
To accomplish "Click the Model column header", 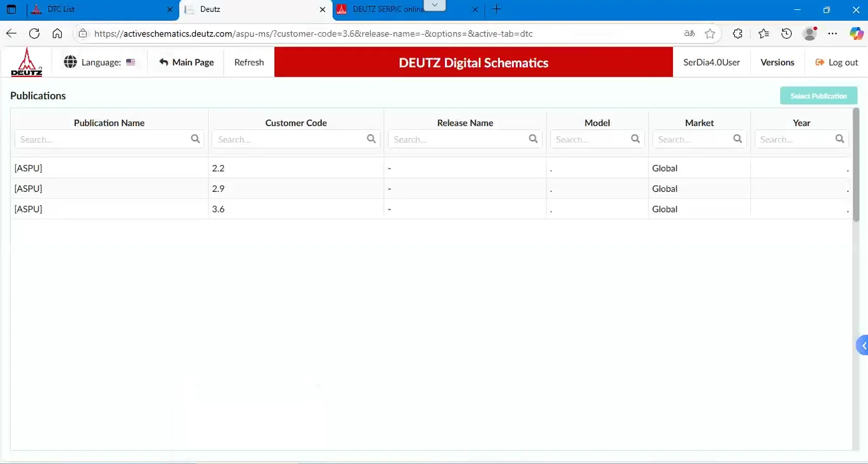I will coord(597,123).
